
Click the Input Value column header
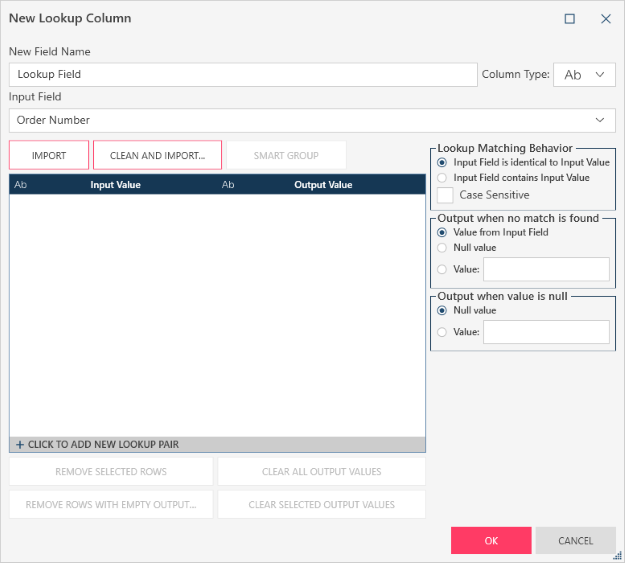click(115, 185)
